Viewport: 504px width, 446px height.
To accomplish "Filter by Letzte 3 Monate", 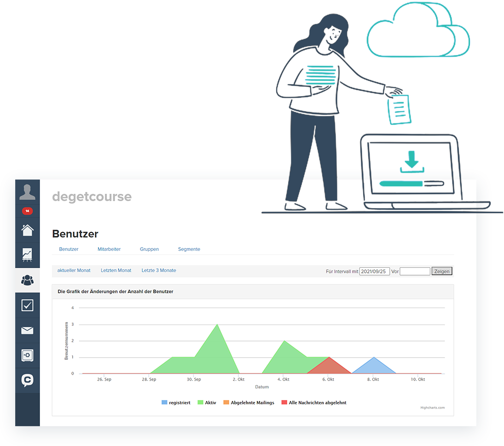I will pos(159,270).
